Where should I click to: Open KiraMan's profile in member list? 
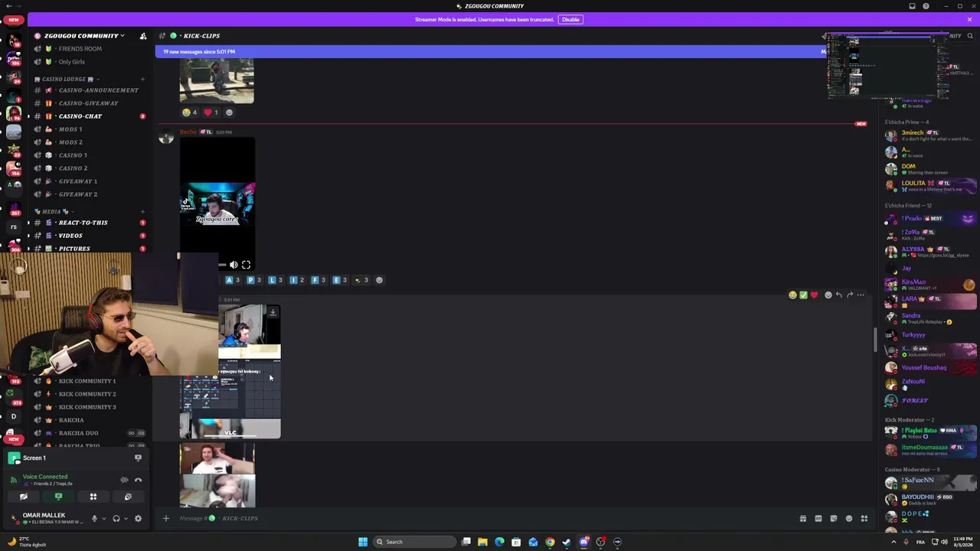coord(929,285)
